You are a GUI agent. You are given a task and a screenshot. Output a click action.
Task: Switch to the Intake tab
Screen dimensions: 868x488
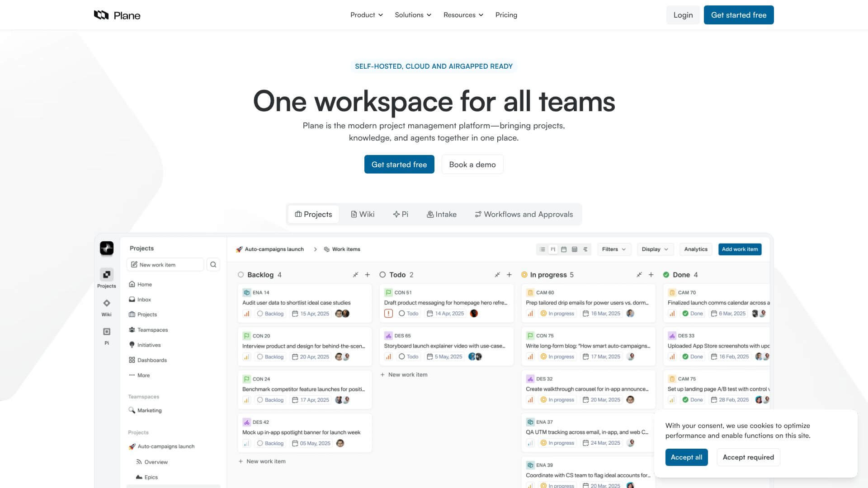click(x=442, y=214)
